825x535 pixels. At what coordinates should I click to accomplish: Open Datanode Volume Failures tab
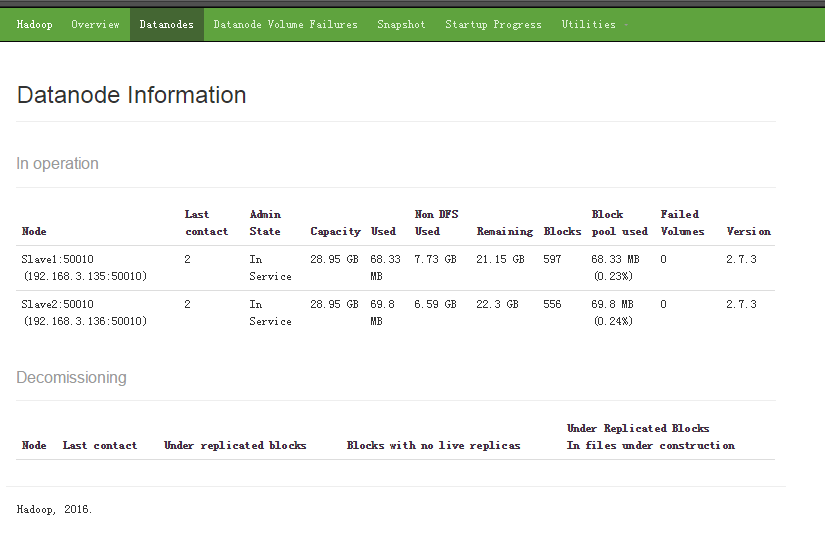(x=285, y=24)
